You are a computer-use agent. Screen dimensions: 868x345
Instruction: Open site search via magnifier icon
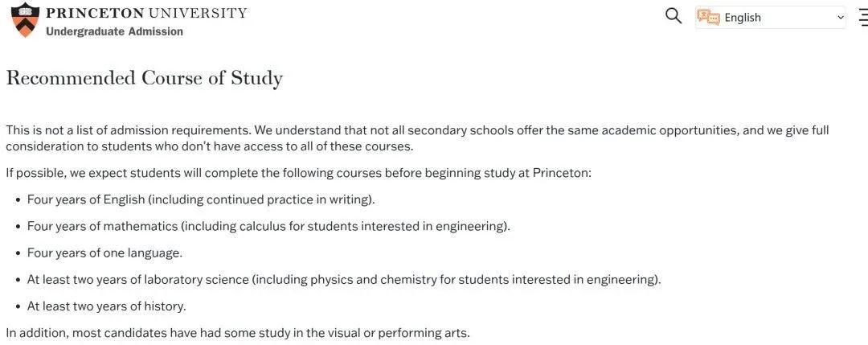[x=674, y=16]
